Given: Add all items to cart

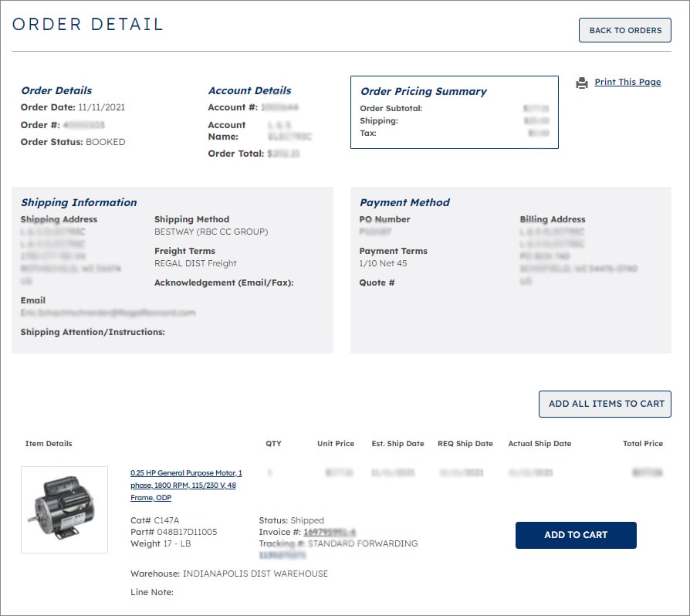Looking at the screenshot, I should (x=605, y=404).
